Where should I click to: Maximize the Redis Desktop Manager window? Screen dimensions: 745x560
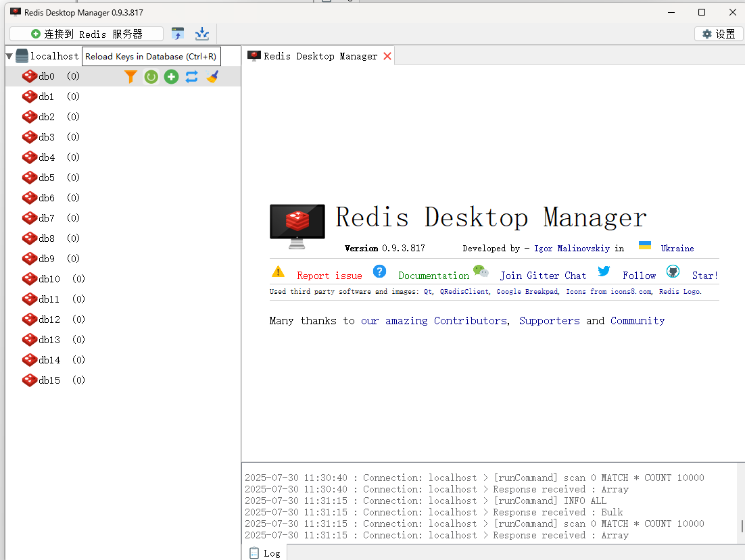[x=702, y=12]
